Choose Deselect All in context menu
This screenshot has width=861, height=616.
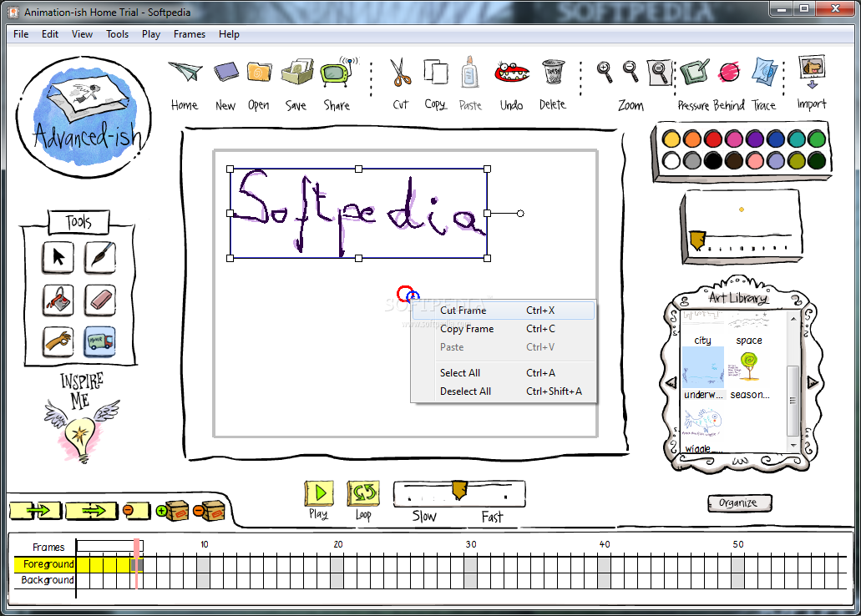pos(504,391)
